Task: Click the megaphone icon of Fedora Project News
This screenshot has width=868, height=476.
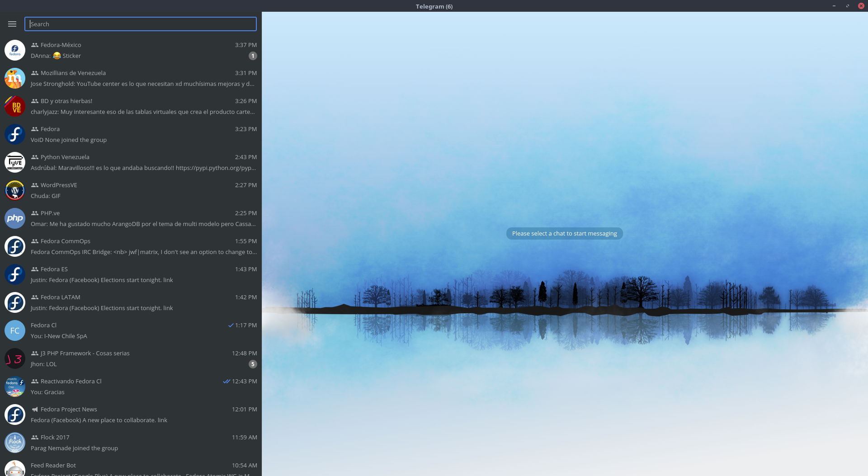Action: click(35, 409)
